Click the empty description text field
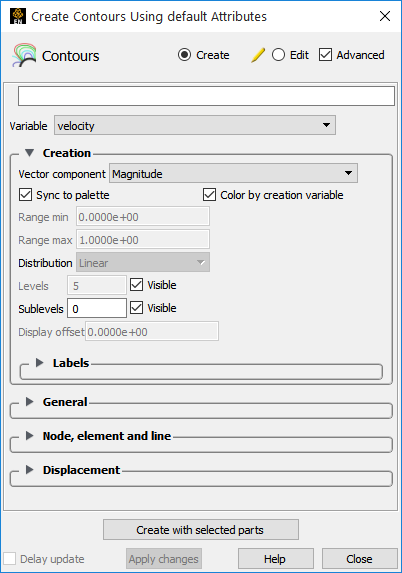The image size is (402, 573). tap(206, 96)
